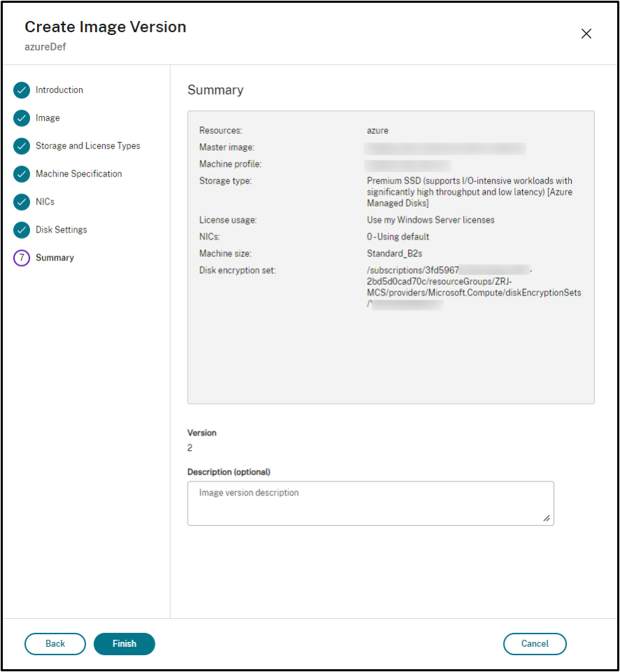The height and width of the screenshot is (672, 620).
Task: Click checkmark icon beside Machine Specification
Action: [22, 174]
